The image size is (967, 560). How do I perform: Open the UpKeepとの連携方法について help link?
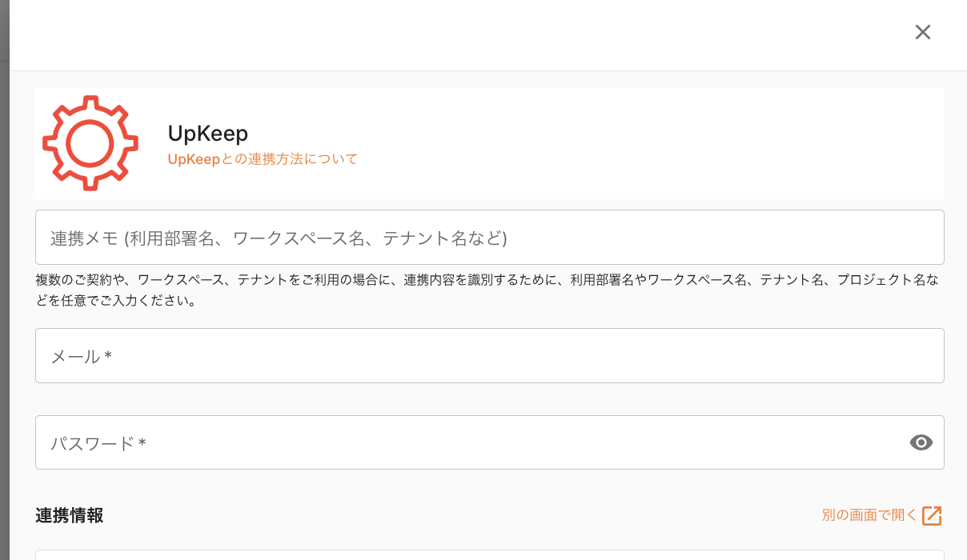(x=263, y=159)
